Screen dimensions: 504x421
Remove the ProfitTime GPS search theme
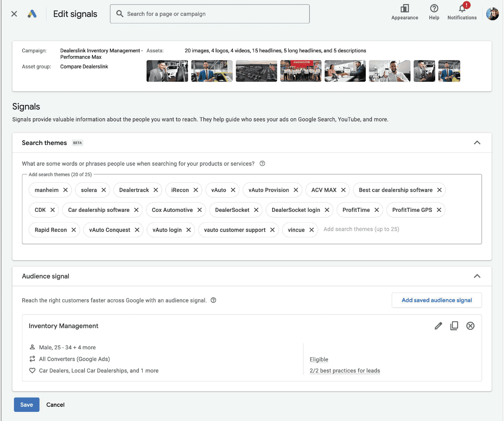coord(439,210)
